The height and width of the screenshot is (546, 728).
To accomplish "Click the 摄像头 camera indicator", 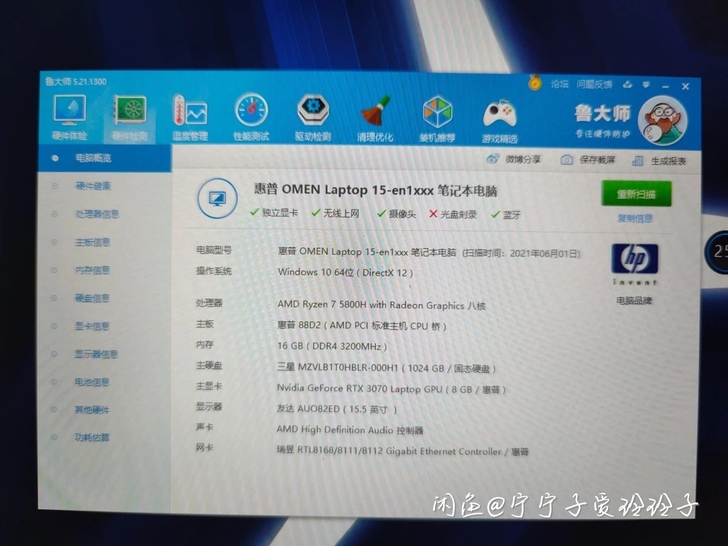I will tap(396, 214).
